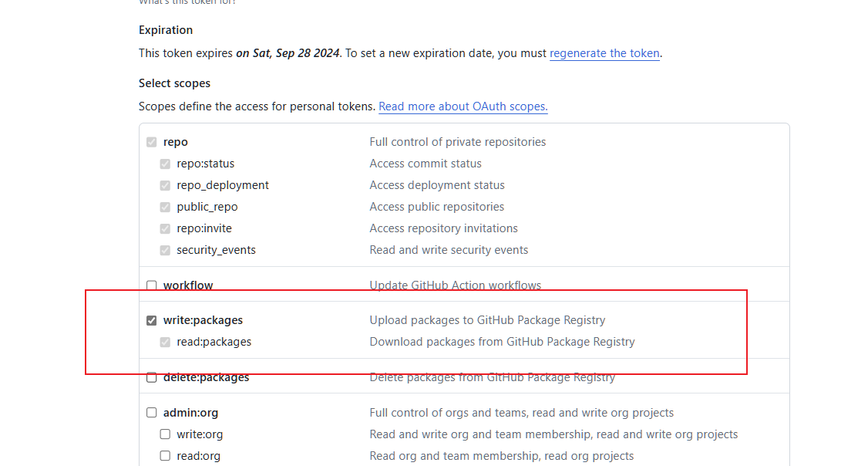868x466 pixels.
Task: Click the write:packages scope label
Action: tap(203, 320)
